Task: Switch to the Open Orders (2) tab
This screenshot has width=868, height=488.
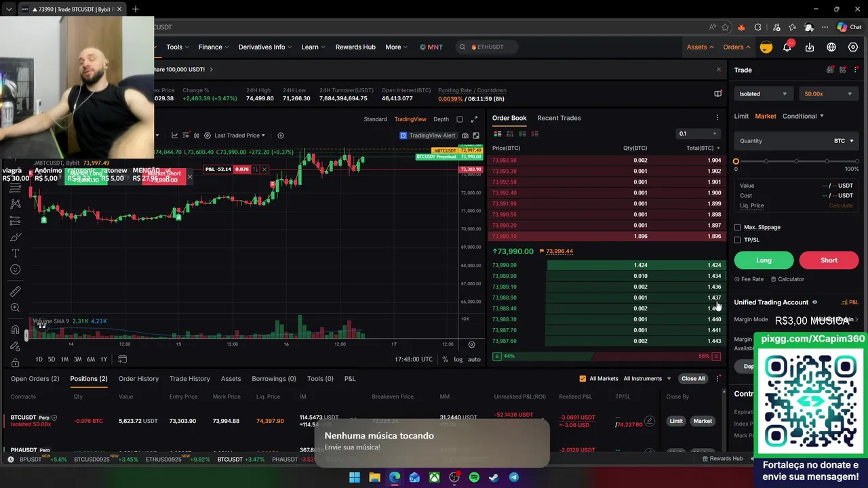Action: [35, 379]
